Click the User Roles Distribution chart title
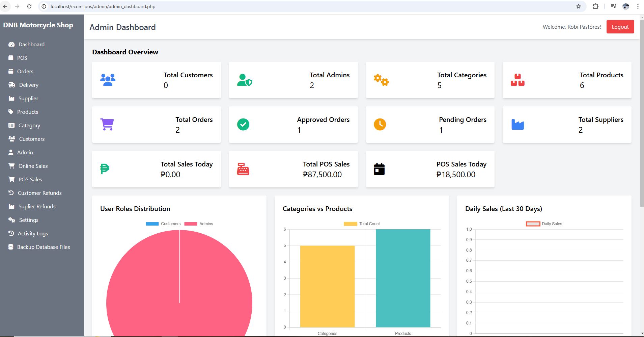 [x=135, y=209]
